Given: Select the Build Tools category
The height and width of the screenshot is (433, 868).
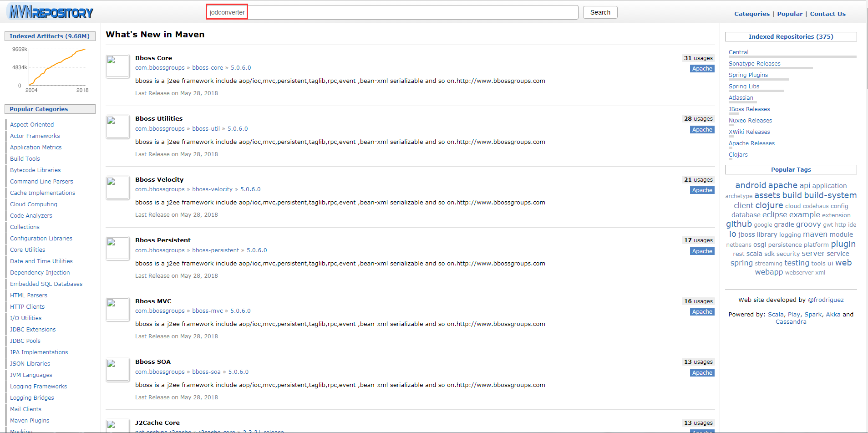Looking at the screenshot, I should 25,158.
